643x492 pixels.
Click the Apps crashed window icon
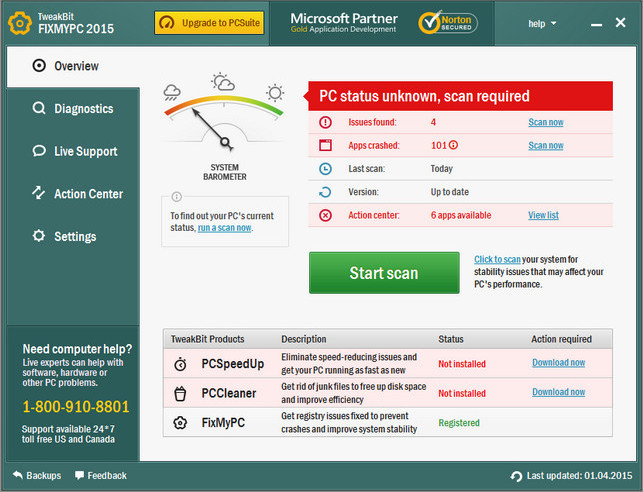click(x=325, y=145)
